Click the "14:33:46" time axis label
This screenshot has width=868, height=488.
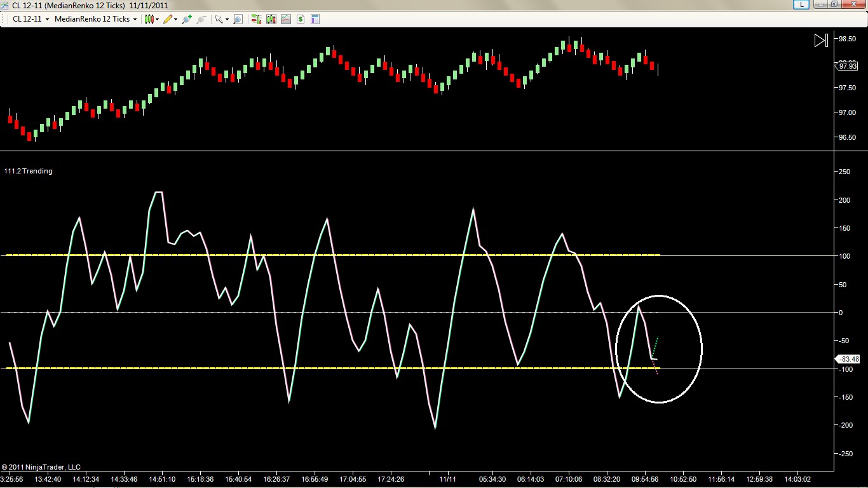[124, 479]
